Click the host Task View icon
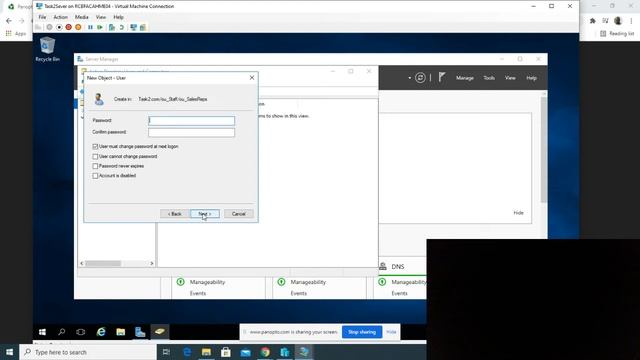Screen dimensions: 640x360 (x=166, y=352)
